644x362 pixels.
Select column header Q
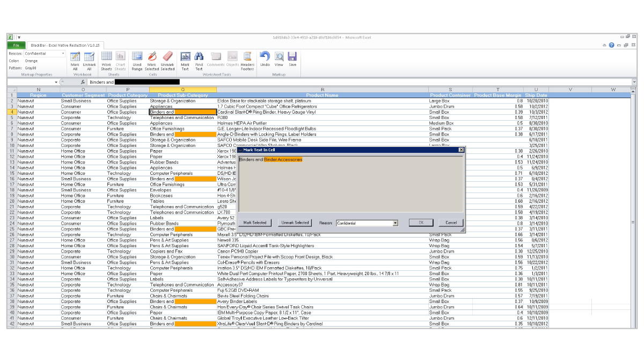(x=183, y=90)
